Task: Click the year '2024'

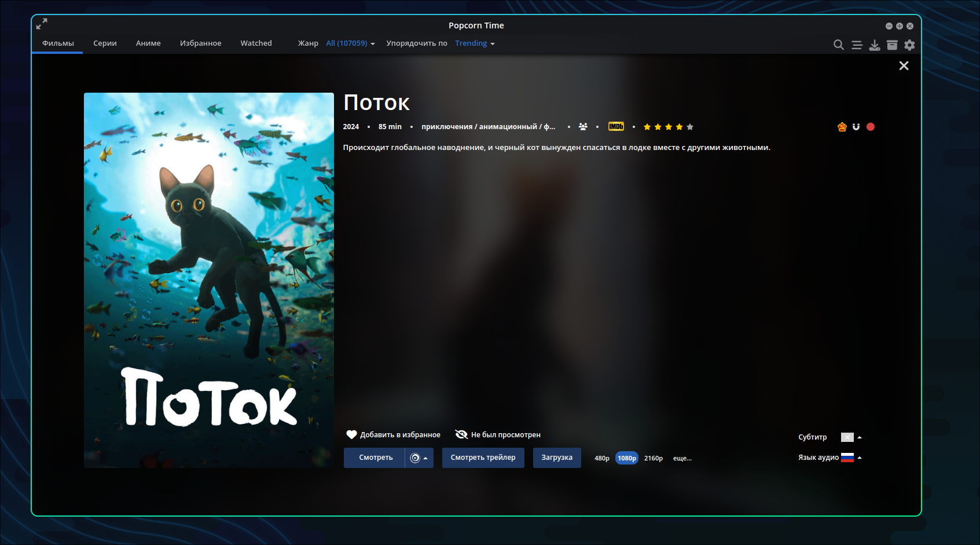Action: [351, 127]
